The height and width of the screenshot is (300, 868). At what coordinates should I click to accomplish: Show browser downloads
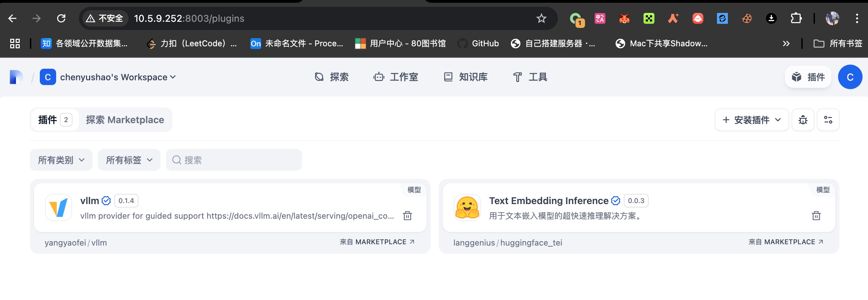771,18
